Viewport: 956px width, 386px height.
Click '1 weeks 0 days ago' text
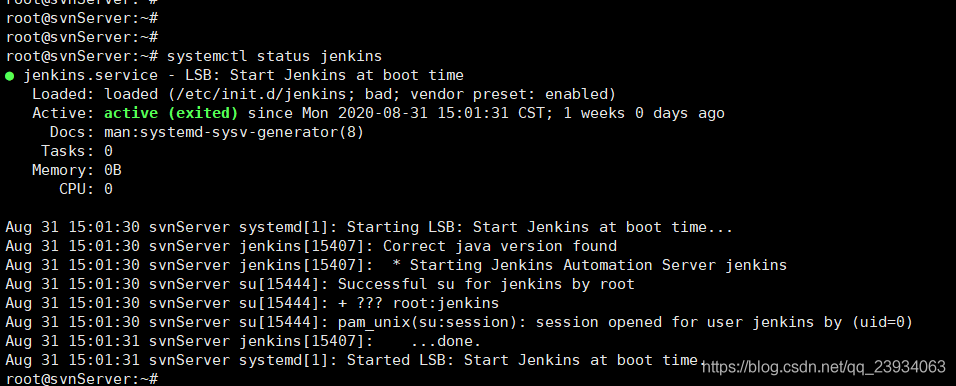(644, 113)
